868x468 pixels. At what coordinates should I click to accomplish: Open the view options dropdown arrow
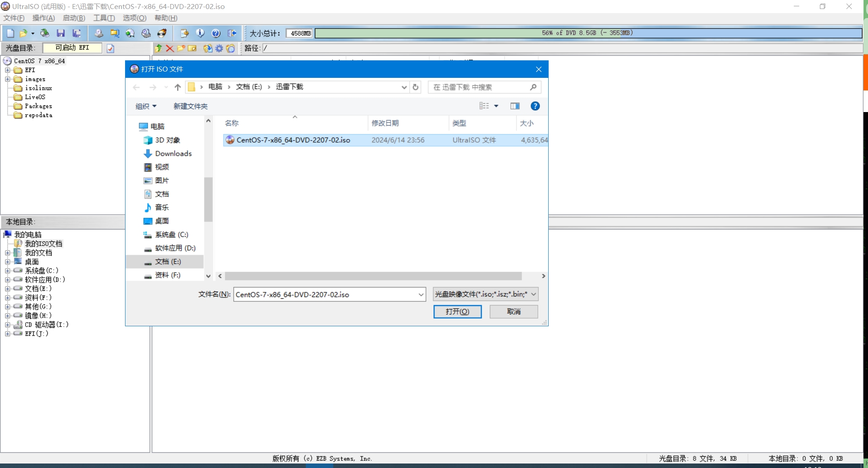click(497, 106)
